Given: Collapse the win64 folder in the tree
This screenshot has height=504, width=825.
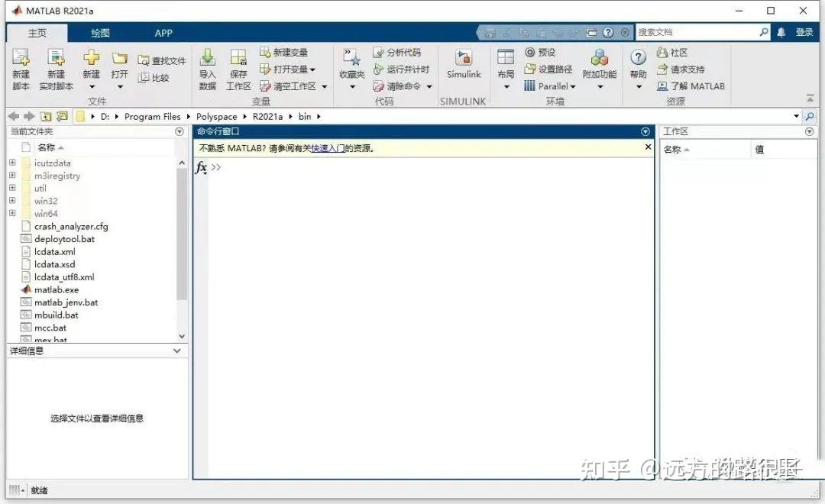Looking at the screenshot, I should [12, 213].
